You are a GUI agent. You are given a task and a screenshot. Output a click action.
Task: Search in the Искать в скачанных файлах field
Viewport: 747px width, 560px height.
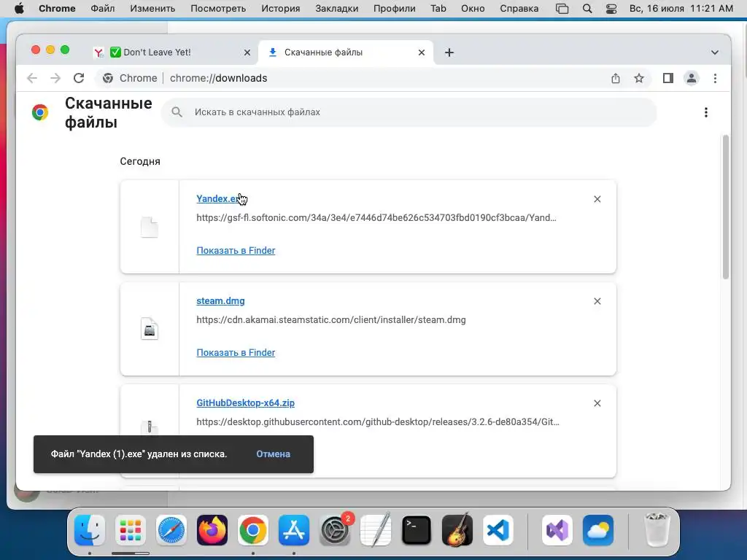410,112
